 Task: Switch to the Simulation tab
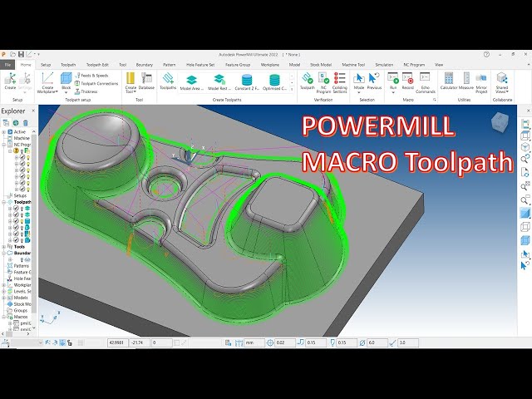384,65
